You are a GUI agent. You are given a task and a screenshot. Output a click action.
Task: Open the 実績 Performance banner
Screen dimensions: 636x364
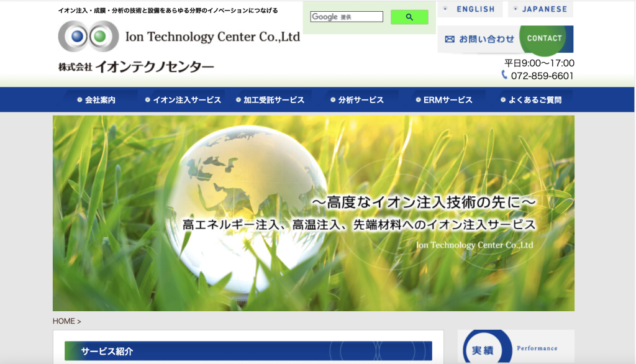[516, 348]
